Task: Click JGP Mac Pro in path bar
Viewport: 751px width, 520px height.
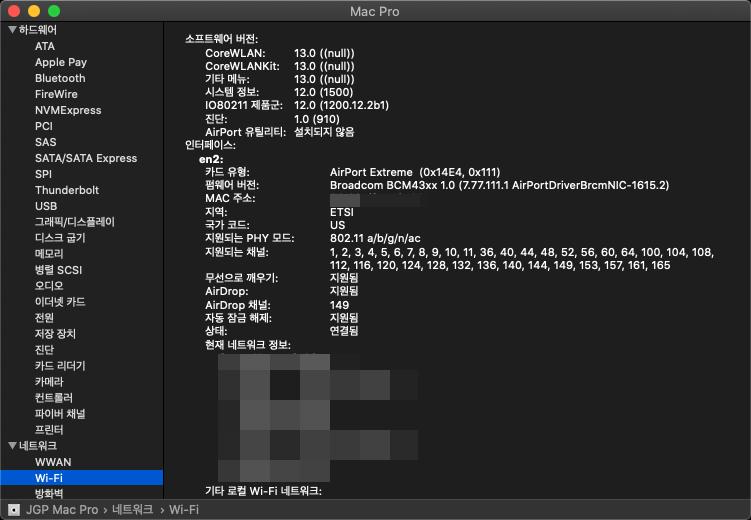Action: 62,510
